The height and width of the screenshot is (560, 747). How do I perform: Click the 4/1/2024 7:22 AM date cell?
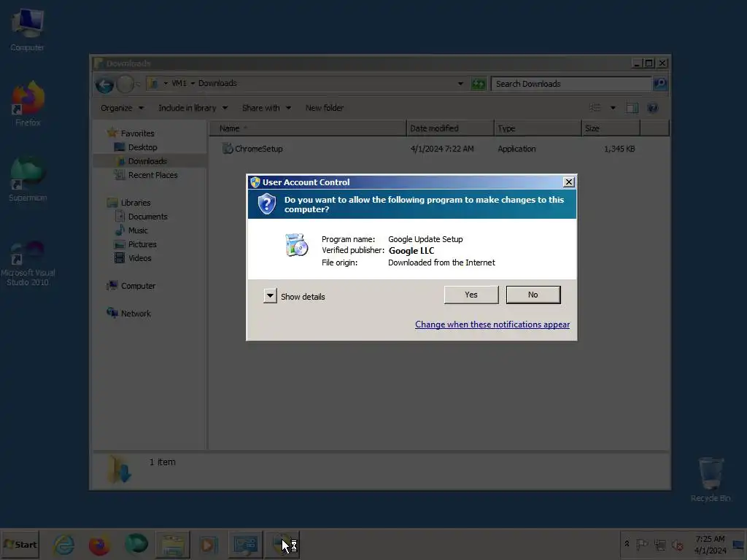tap(442, 149)
